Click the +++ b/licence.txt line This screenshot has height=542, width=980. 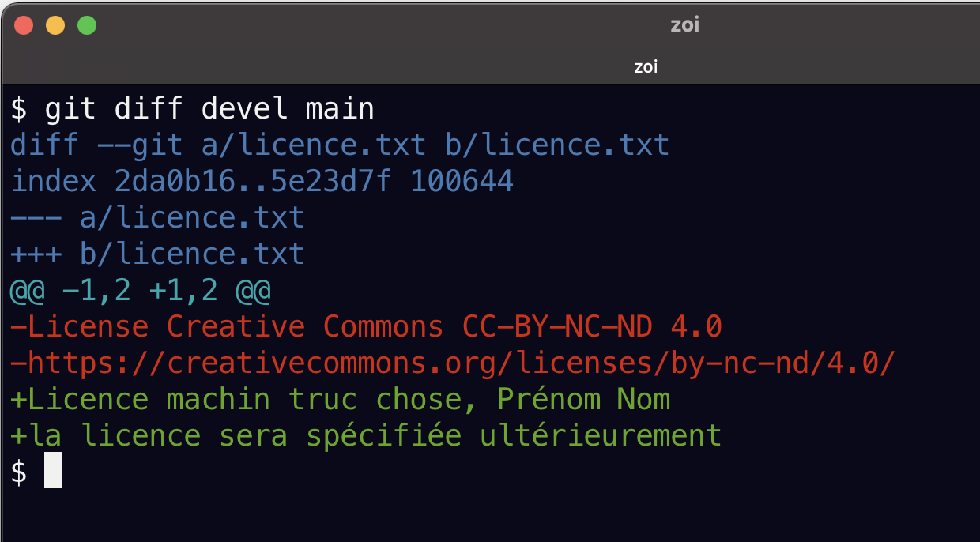click(x=157, y=254)
